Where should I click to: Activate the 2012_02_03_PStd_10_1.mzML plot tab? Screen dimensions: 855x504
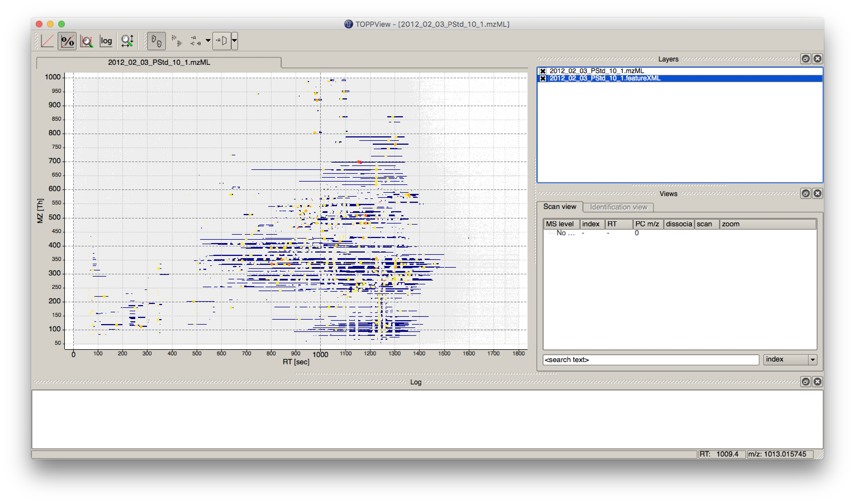[159, 63]
